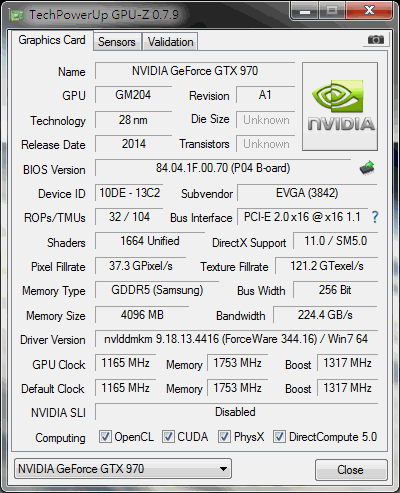Viewport: 400px width, 493px height.
Task: Minimize the GPU-Z window
Action: pyautogui.click(x=305, y=11)
